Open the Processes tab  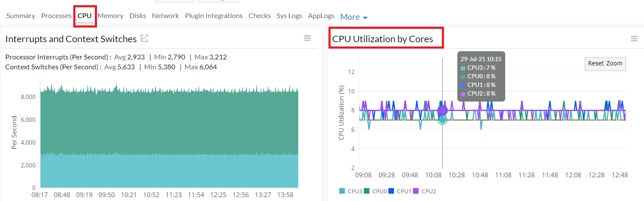point(56,16)
